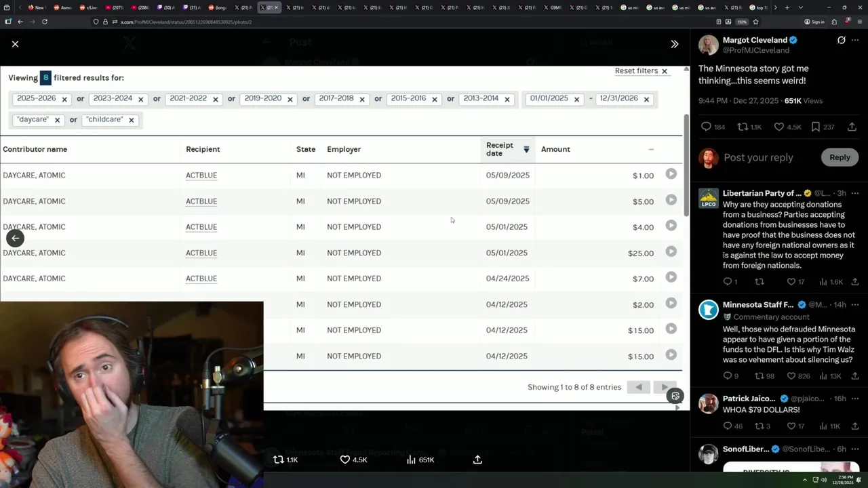Like the post with 4.5K heart in side panel
Image resolution: width=868 pixels, height=488 pixels.
tap(779, 127)
